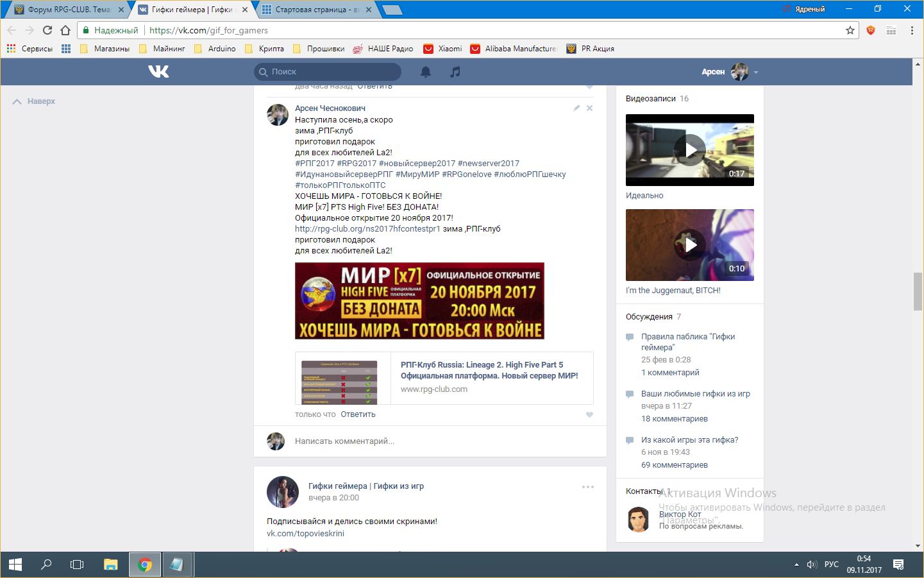This screenshot has width=924, height=578.
Task: Click Наверх to return to top
Action: point(34,101)
